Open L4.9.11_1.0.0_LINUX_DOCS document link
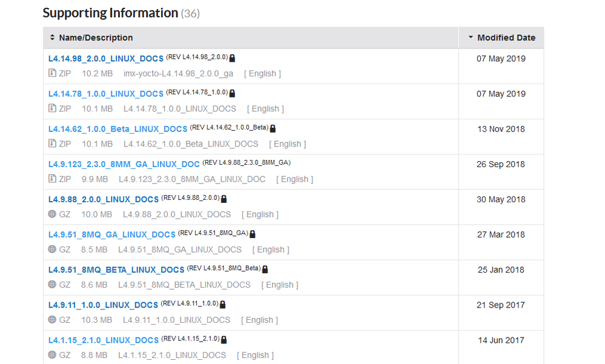 104,305
